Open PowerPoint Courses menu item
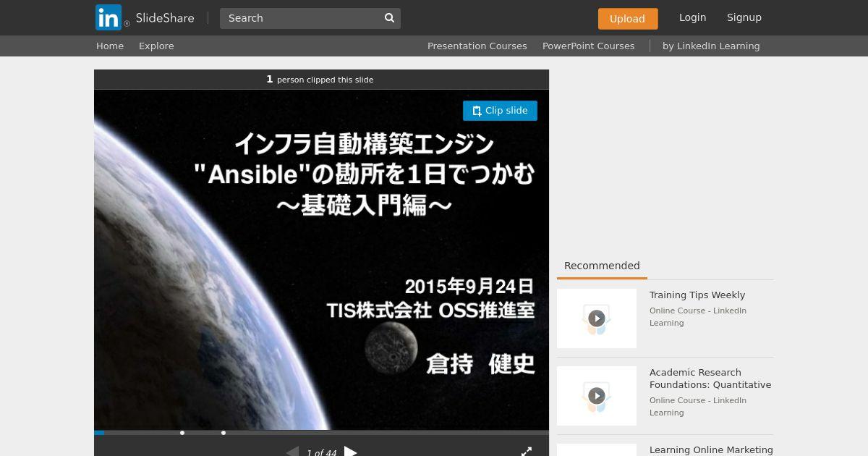The image size is (868, 456). coord(589,46)
